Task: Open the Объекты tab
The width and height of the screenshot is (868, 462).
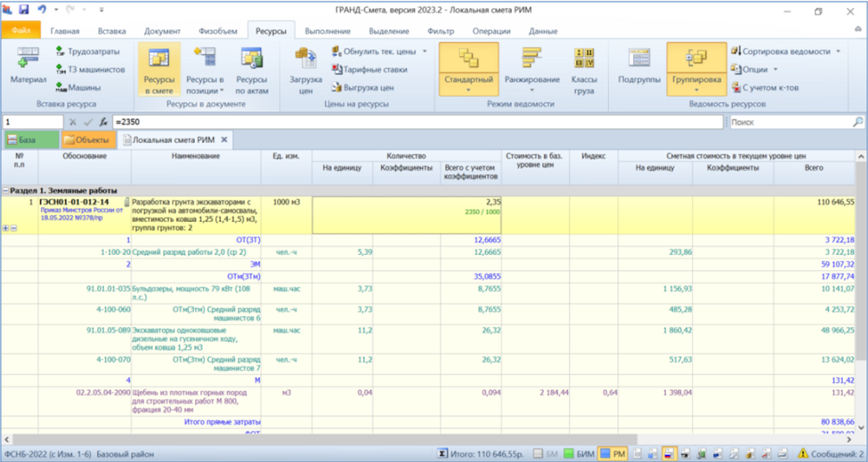Action: pos(87,140)
